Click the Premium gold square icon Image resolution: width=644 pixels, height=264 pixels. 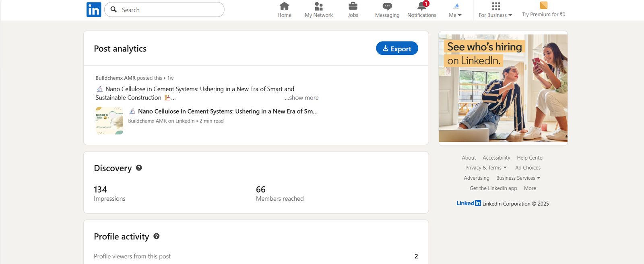click(544, 5)
